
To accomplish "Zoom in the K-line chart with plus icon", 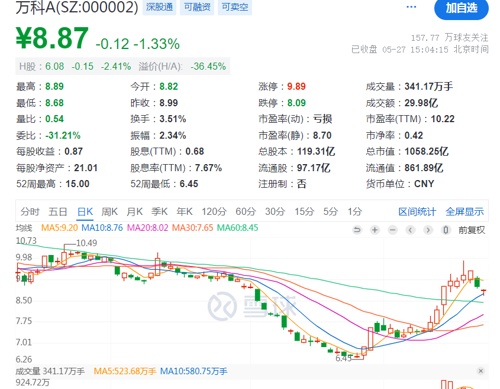I will pos(375,230).
